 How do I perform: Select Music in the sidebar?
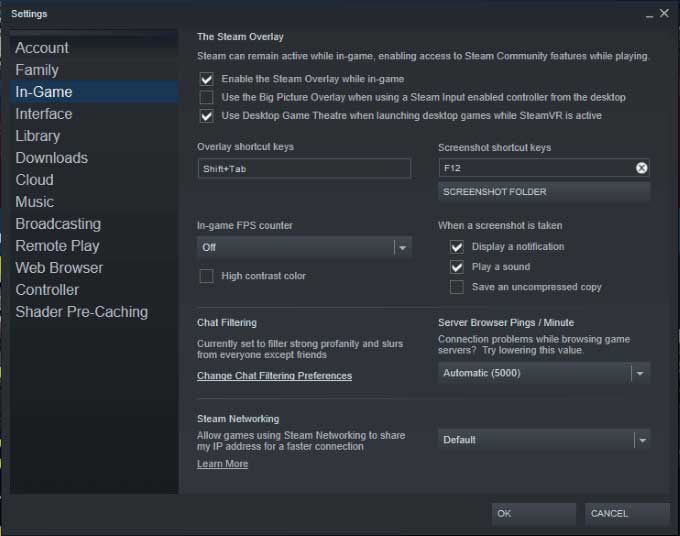[x=94, y=202]
